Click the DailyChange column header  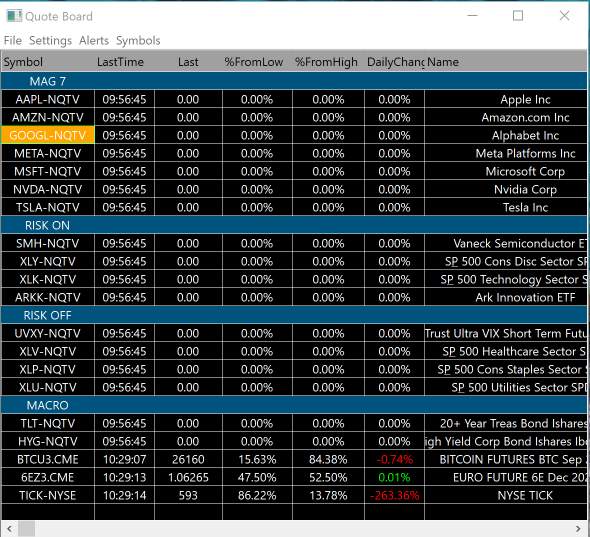[x=394, y=62]
